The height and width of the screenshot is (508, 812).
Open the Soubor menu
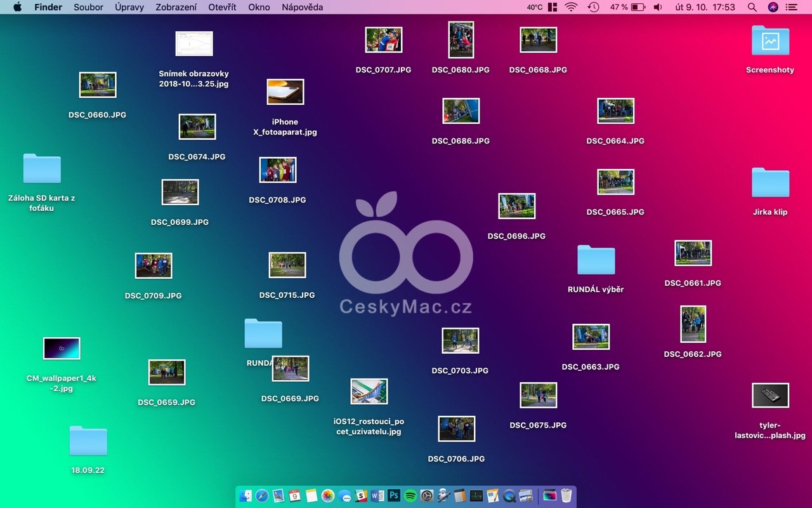(88, 7)
